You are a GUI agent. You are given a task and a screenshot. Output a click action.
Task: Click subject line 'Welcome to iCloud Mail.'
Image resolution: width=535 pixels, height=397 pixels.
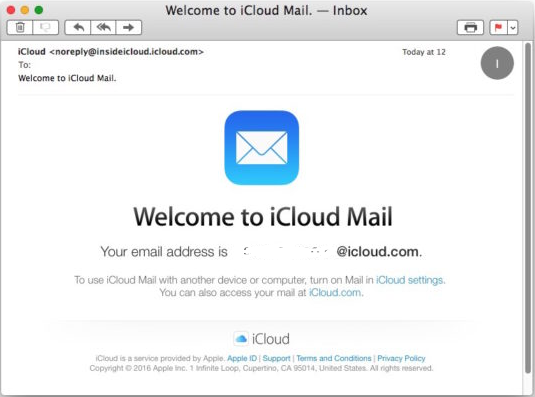[67, 78]
